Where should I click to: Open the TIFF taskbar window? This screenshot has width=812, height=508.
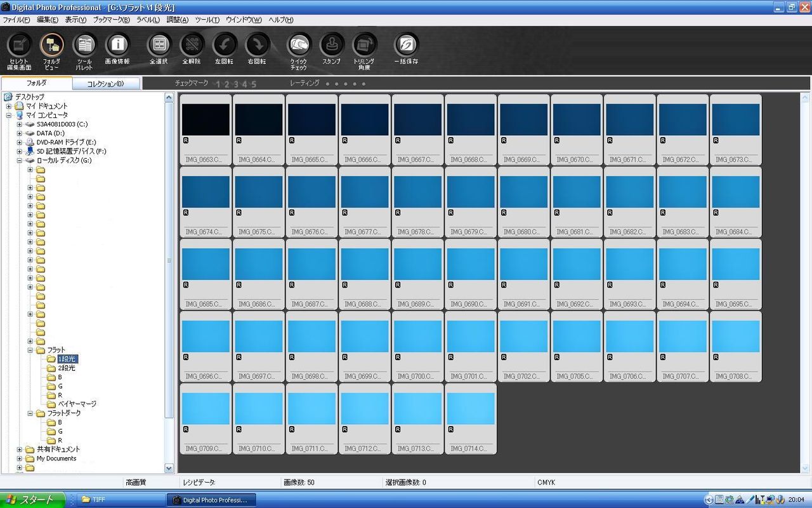(119, 500)
